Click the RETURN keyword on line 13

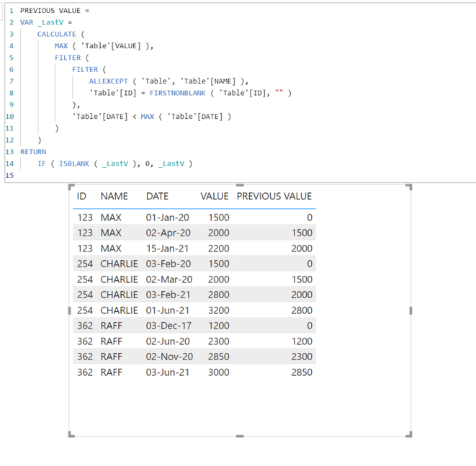pyautogui.click(x=33, y=152)
